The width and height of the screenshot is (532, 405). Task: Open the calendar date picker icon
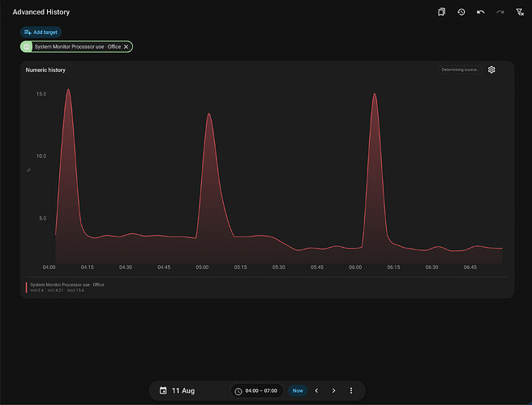click(163, 390)
